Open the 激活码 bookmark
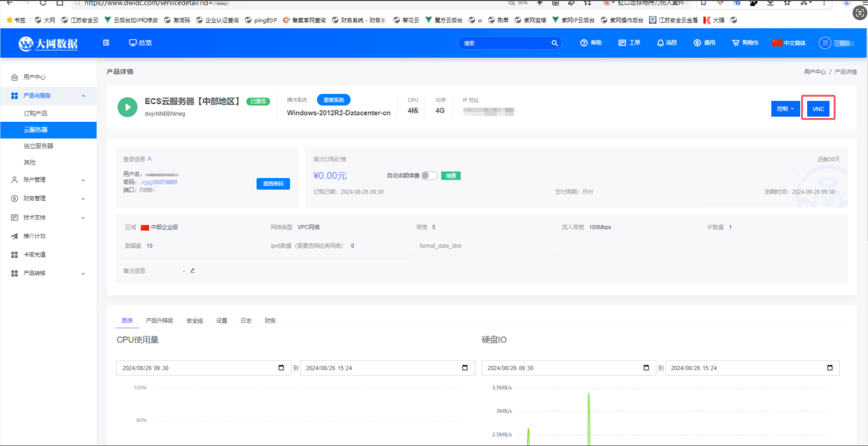 click(x=177, y=20)
